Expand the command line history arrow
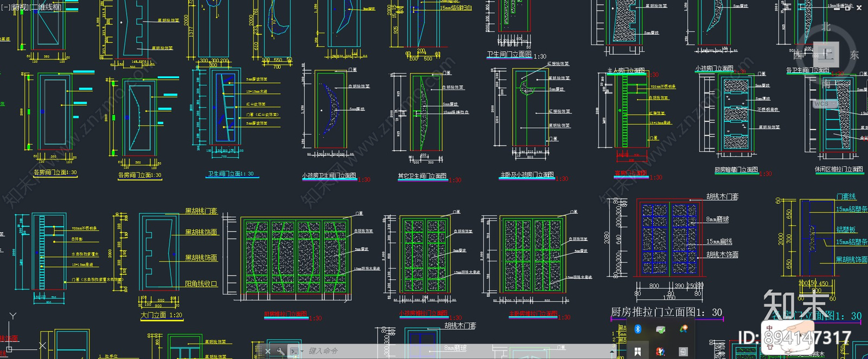This screenshot has height=359, width=868. [611, 351]
